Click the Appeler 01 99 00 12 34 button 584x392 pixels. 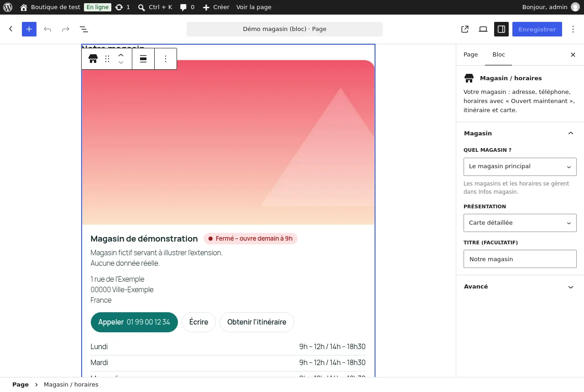coord(134,322)
